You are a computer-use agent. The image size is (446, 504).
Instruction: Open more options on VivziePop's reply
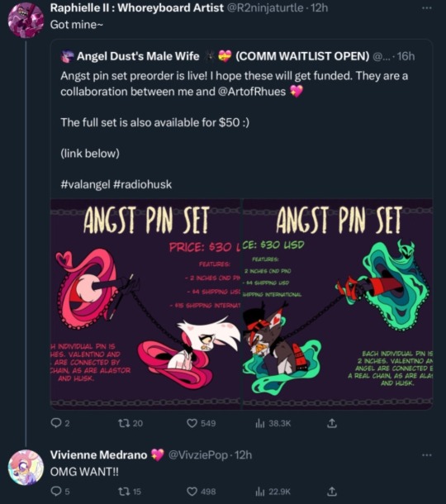(427, 454)
